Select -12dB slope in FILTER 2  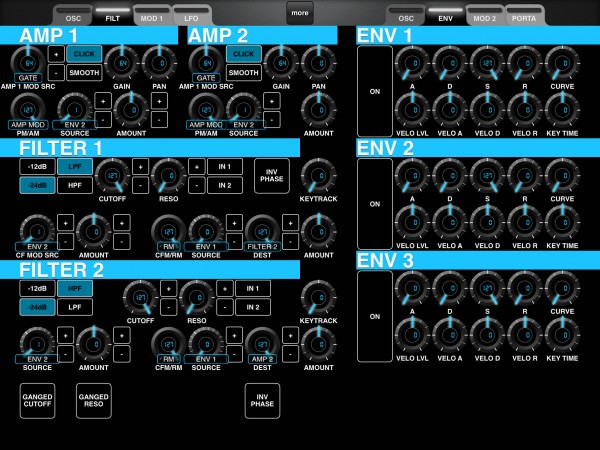pos(38,289)
